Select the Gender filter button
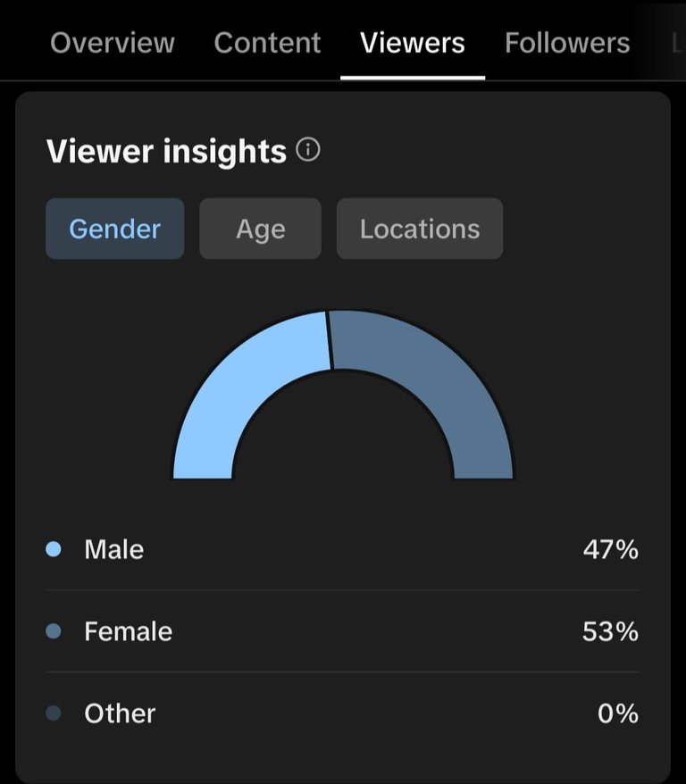Image resolution: width=686 pixels, height=784 pixels. click(x=114, y=229)
